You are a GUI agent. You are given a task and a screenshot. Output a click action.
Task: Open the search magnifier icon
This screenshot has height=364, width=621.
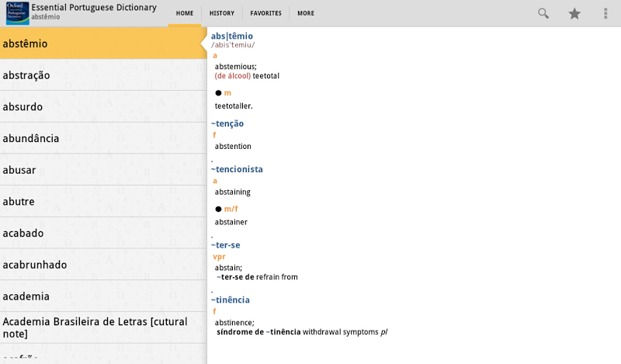pos(543,13)
